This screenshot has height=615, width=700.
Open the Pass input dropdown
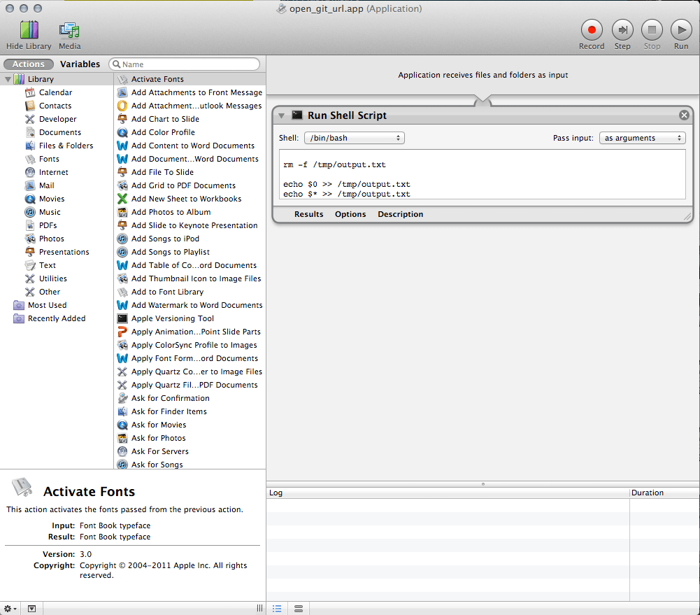click(643, 138)
